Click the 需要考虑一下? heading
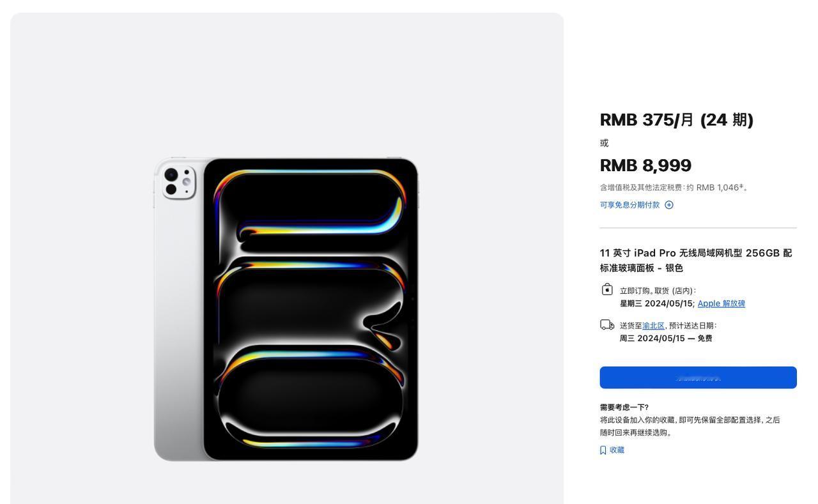This screenshot has height=504, width=818. coord(624,408)
